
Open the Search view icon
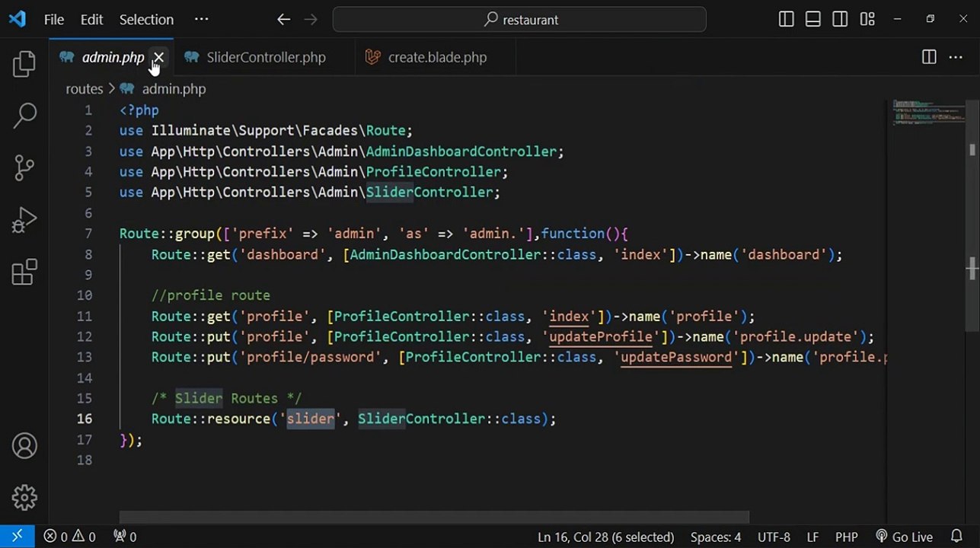point(24,116)
